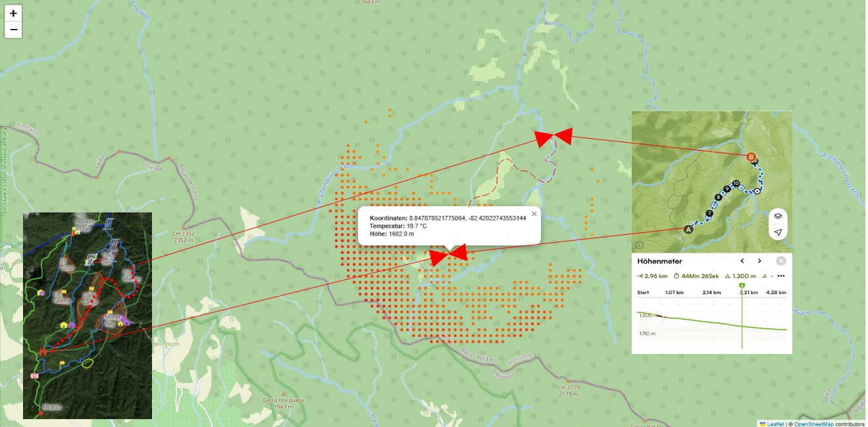
Task: Select start marker A on route
Action: click(x=688, y=230)
